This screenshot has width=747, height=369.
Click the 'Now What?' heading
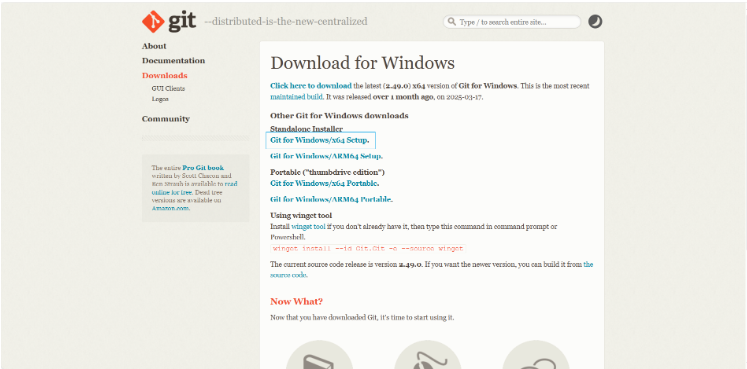[296, 301]
